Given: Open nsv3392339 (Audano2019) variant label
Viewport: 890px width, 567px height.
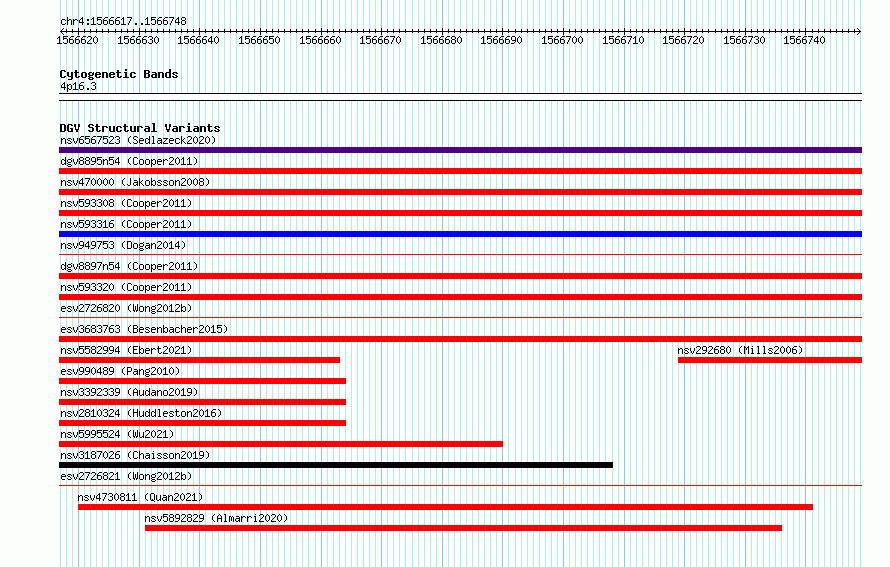Looking at the screenshot, I should tap(129, 392).
